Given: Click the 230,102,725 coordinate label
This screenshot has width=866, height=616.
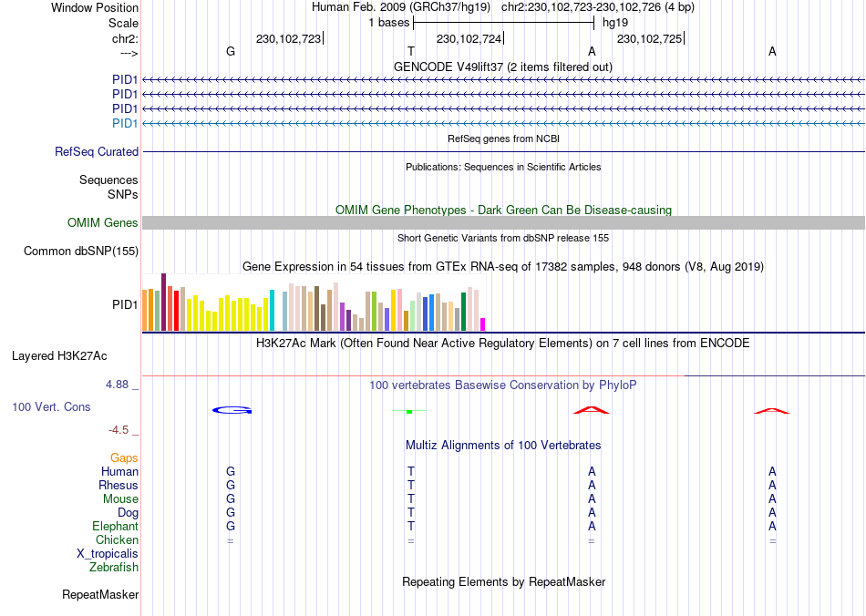Looking at the screenshot, I should pyautogui.click(x=649, y=38).
